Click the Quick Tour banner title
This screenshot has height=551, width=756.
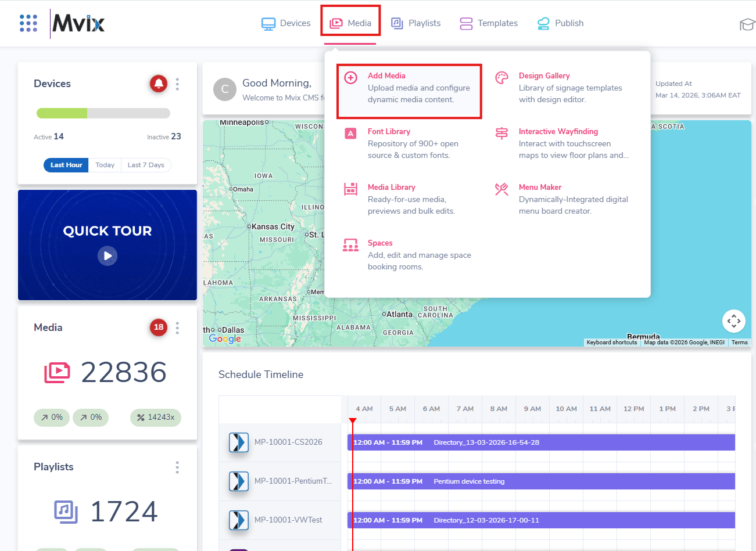pos(108,231)
